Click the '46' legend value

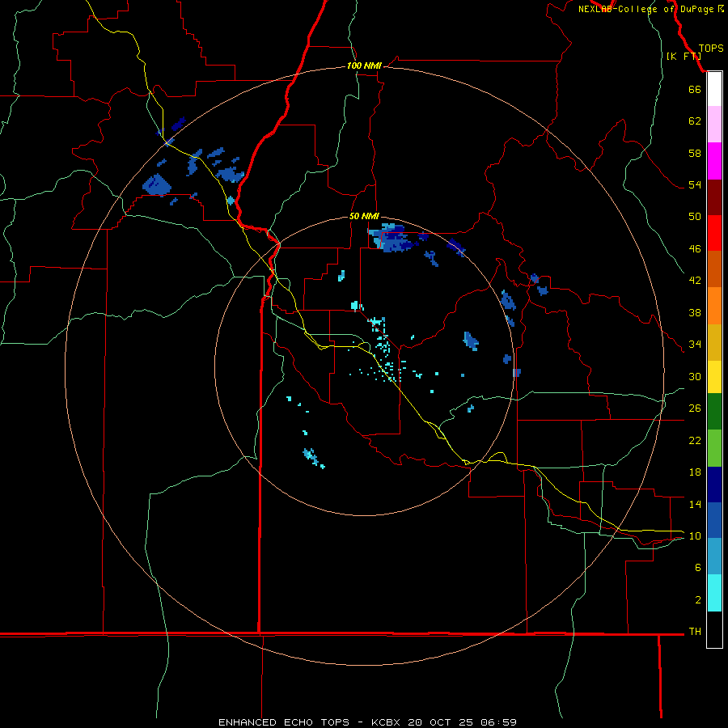coord(695,249)
